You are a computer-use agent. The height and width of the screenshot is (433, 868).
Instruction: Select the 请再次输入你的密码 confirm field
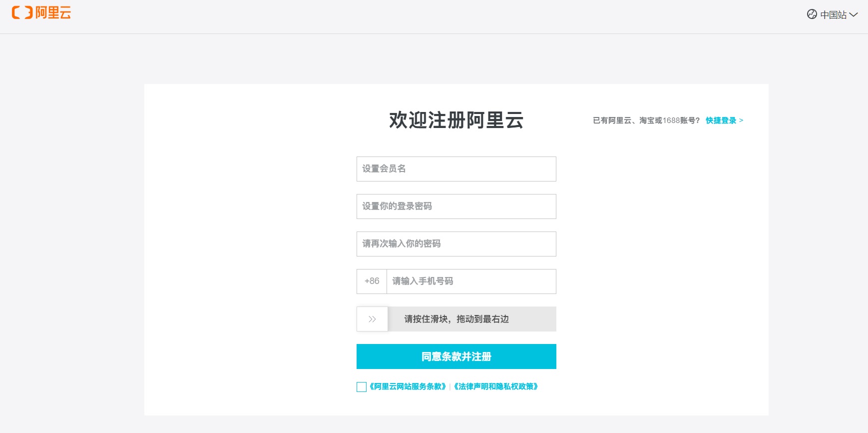click(456, 244)
